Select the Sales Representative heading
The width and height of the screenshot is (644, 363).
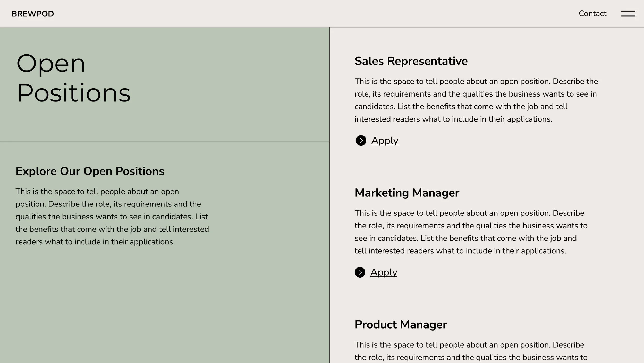pos(411,61)
